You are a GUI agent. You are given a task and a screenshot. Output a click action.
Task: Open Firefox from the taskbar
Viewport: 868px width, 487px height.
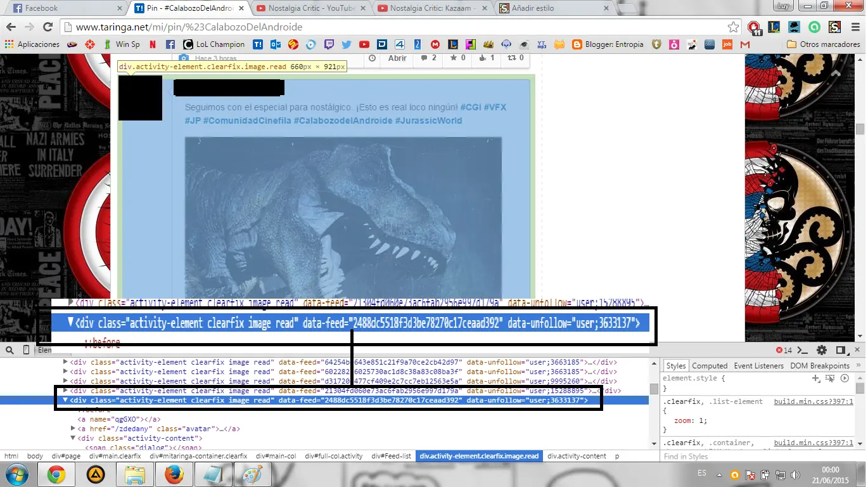(173, 474)
